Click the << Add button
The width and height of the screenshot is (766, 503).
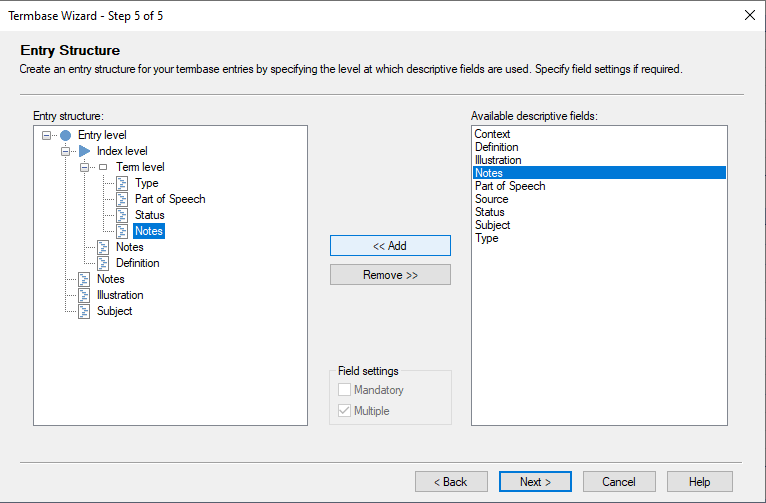click(x=390, y=246)
